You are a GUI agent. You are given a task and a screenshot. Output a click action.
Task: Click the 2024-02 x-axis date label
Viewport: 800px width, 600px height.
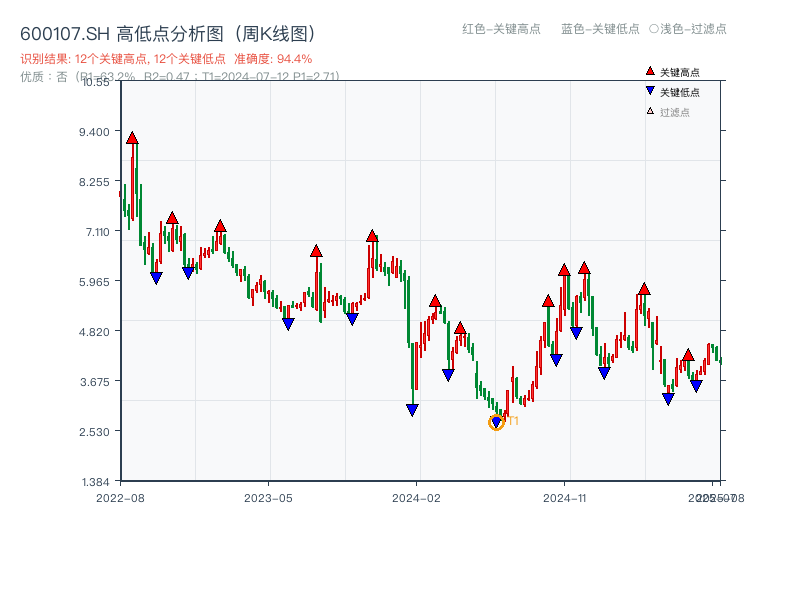pyautogui.click(x=413, y=496)
